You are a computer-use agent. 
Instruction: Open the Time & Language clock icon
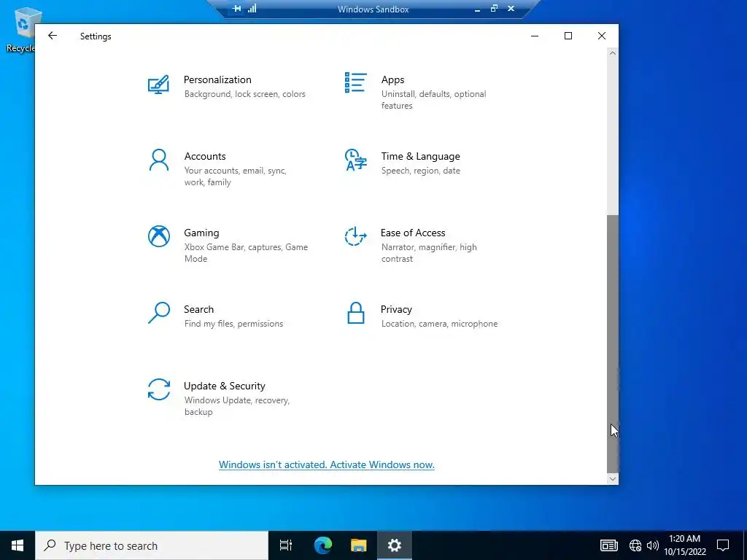[355, 160]
